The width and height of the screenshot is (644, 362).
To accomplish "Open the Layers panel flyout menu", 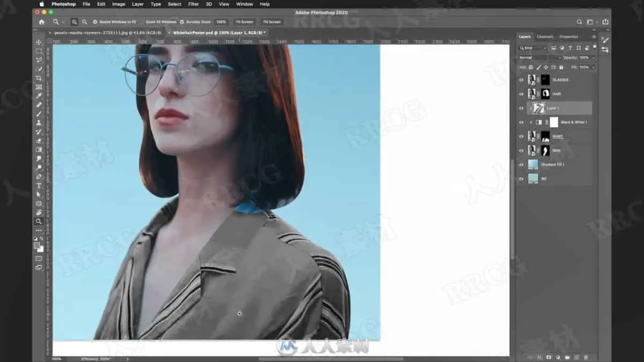I will 594,37.
